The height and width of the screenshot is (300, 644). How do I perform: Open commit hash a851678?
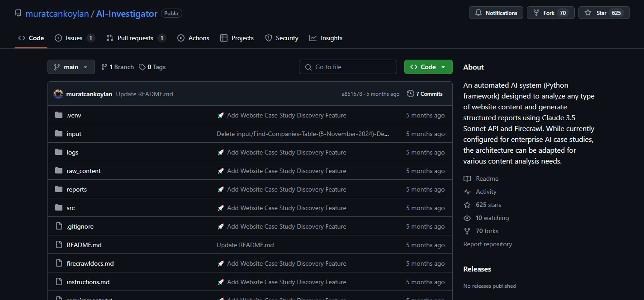(352, 94)
